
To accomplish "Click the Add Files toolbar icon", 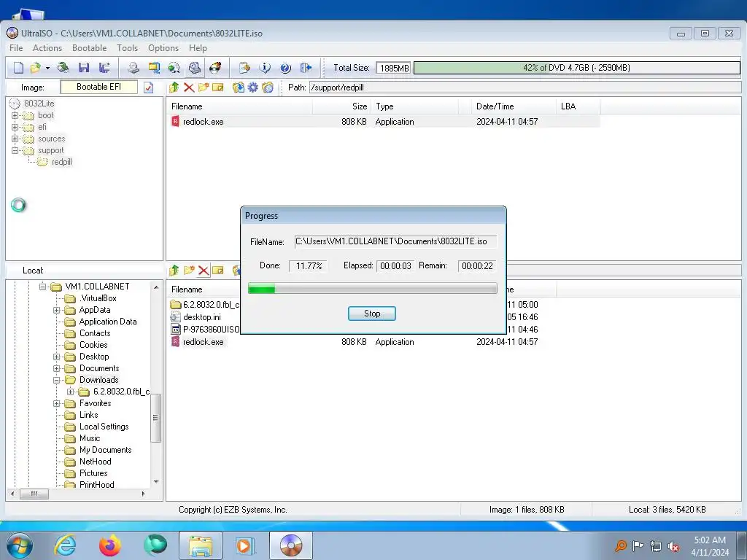I will 244,68.
